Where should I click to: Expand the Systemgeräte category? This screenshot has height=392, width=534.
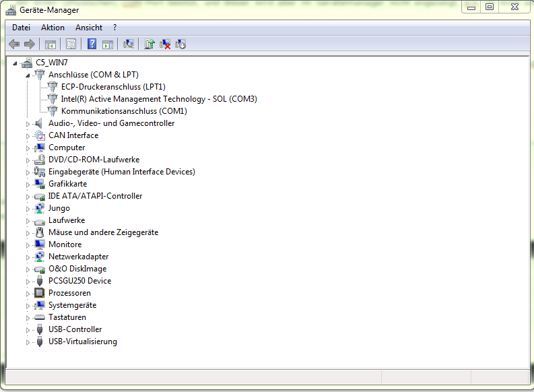[x=28, y=306]
